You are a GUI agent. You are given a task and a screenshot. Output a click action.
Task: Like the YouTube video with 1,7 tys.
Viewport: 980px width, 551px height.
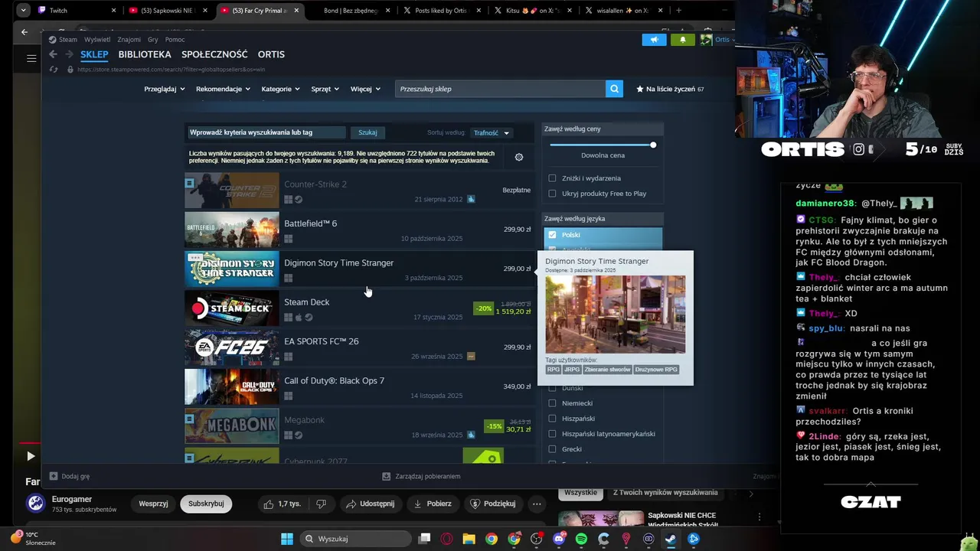(282, 504)
